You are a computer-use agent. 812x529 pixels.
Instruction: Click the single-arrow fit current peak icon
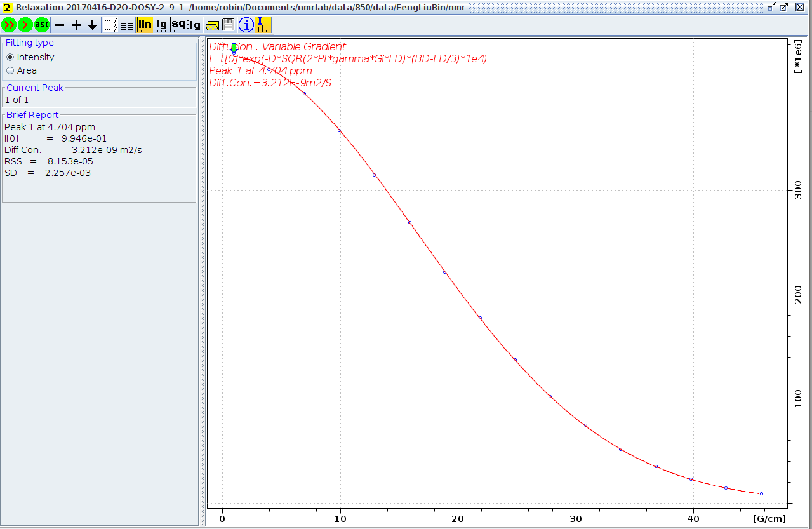(25, 25)
